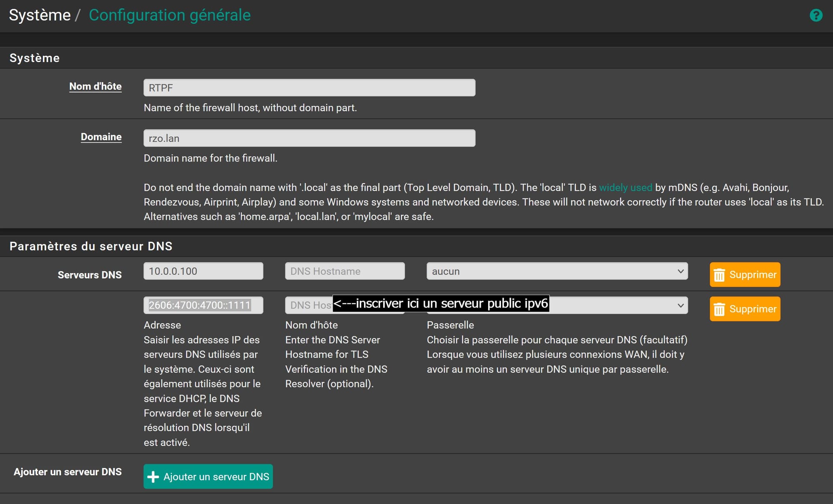The width and height of the screenshot is (833, 504).
Task: Open the help question mark icon
Action: (x=816, y=15)
